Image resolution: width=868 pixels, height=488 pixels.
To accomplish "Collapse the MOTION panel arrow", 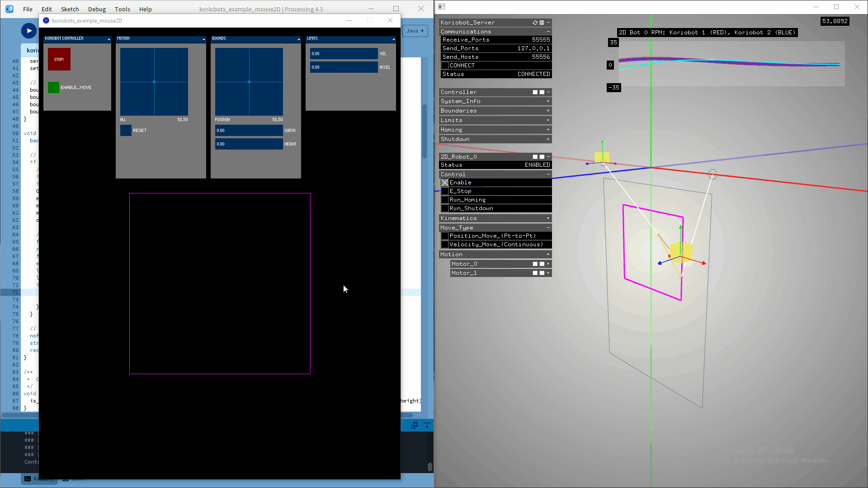I will point(203,39).
